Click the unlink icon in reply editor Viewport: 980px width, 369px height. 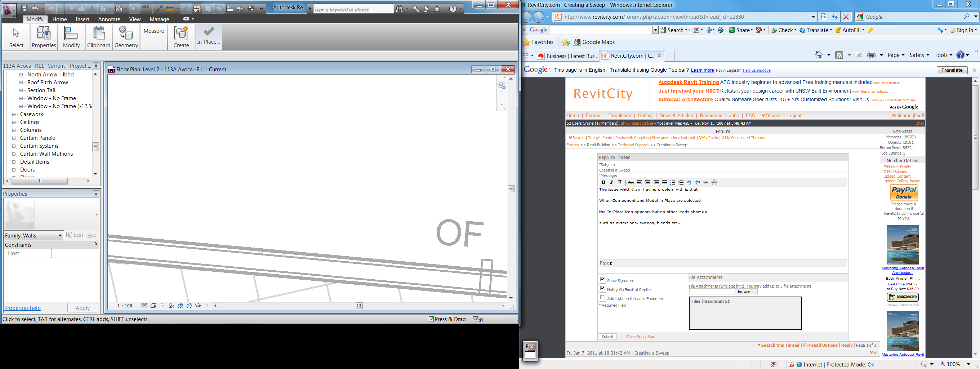[x=714, y=182]
